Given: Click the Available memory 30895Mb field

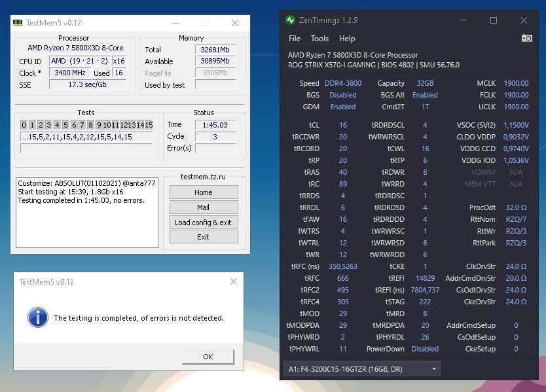Looking at the screenshot, I should (x=215, y=61).
